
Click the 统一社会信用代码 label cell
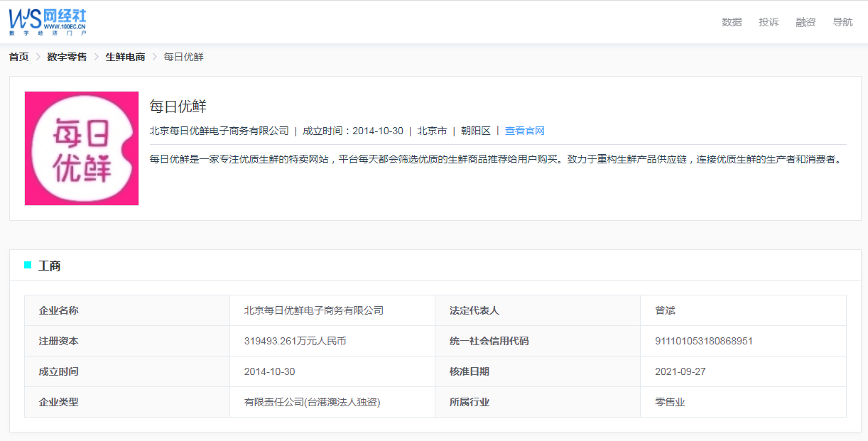[538, 341]
